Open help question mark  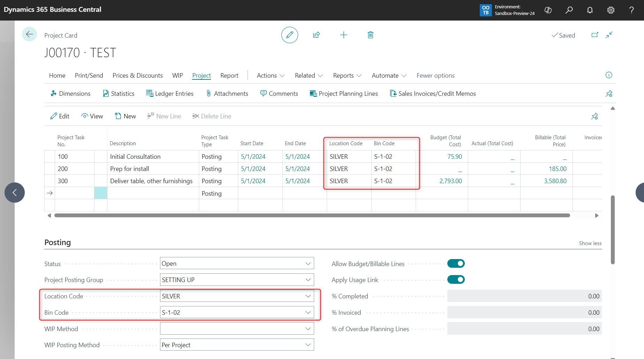(x=631, y=10)
